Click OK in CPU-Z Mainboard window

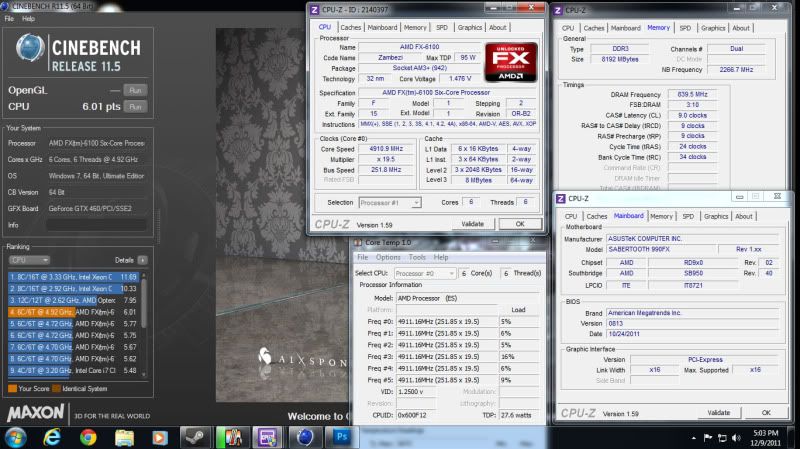coord(766,412)
